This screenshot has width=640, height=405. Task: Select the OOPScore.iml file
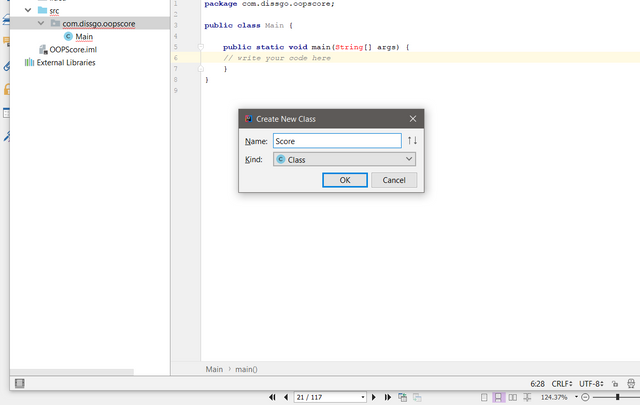73,49
